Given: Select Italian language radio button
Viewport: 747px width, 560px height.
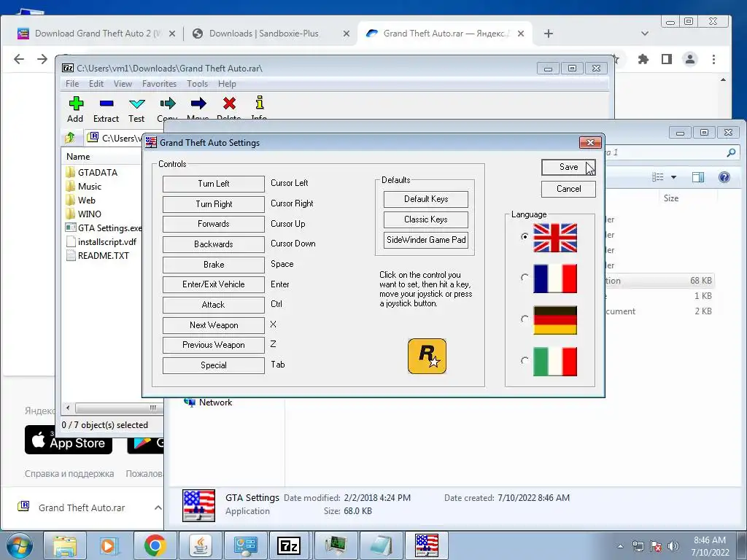Looking at the screenshot, I should pyautogui.click(x=525, y=360).
